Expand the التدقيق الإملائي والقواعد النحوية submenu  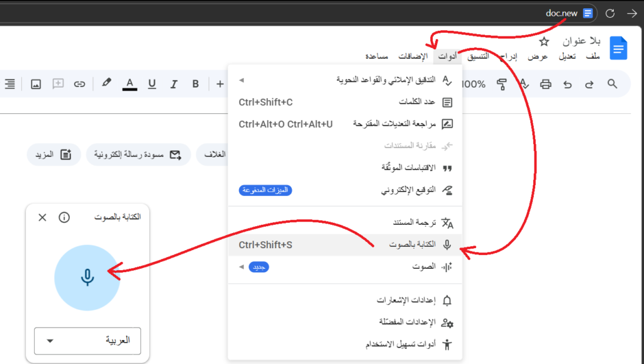pos(346,80)
